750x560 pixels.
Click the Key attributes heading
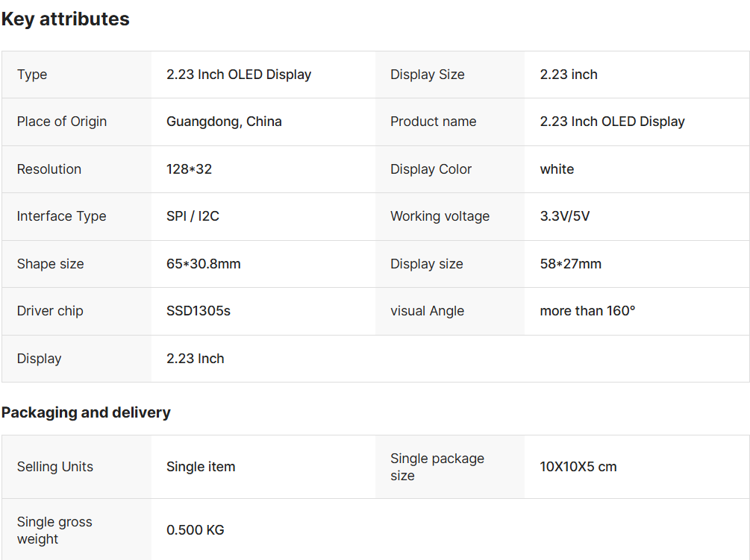point(66,19)
